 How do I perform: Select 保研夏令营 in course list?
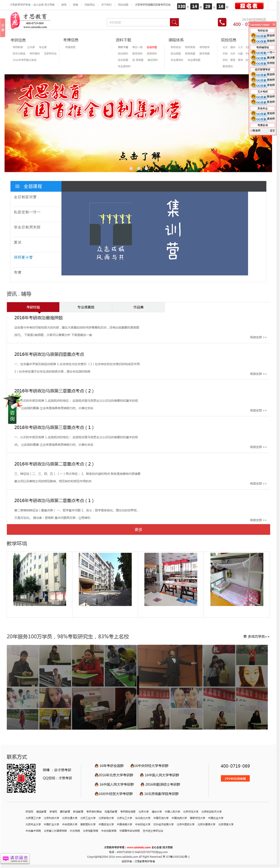pos(23,257)
